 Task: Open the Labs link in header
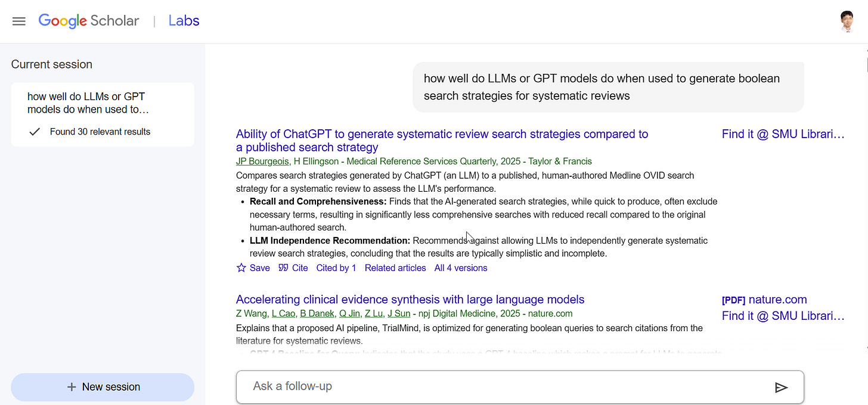pyautogui.click(x=184, y=21)
